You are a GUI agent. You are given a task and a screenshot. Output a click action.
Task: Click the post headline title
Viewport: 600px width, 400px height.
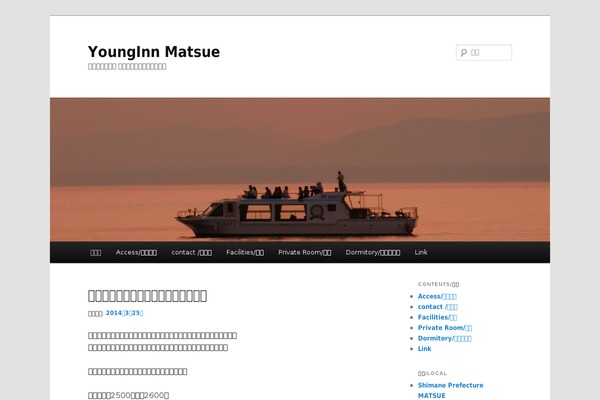[x=147, y=296]
